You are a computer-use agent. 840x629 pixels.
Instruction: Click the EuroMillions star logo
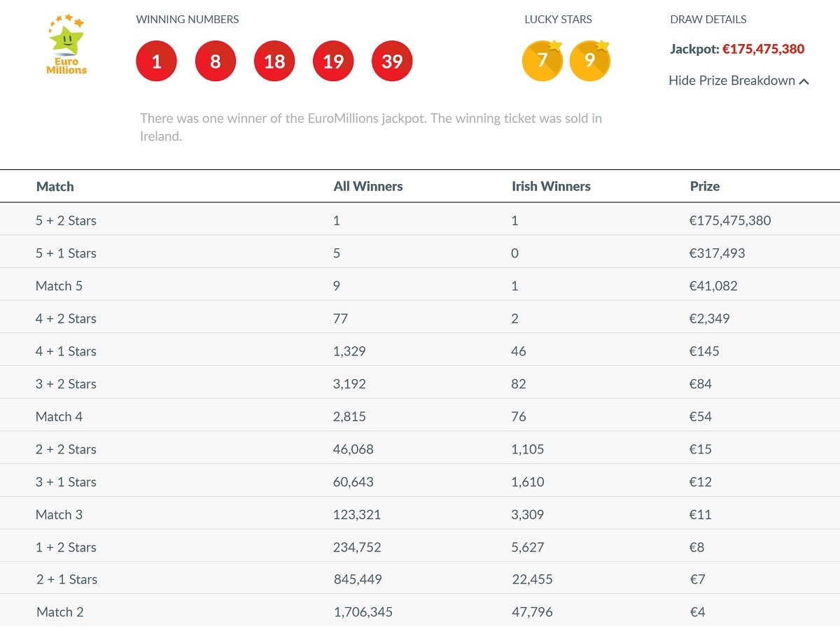[66, 45]
